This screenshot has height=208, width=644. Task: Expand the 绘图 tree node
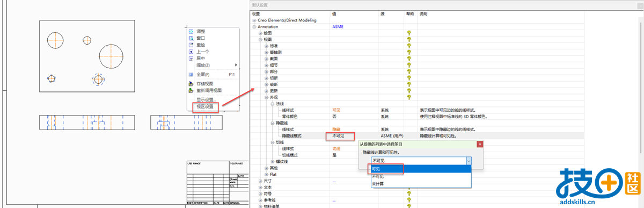click(260, 33)
